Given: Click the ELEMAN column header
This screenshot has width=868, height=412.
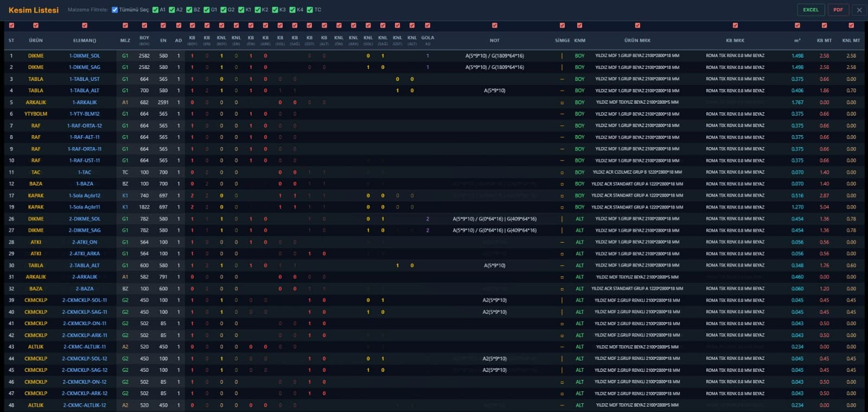Looking at the screenshot, I should click(85, 40).
